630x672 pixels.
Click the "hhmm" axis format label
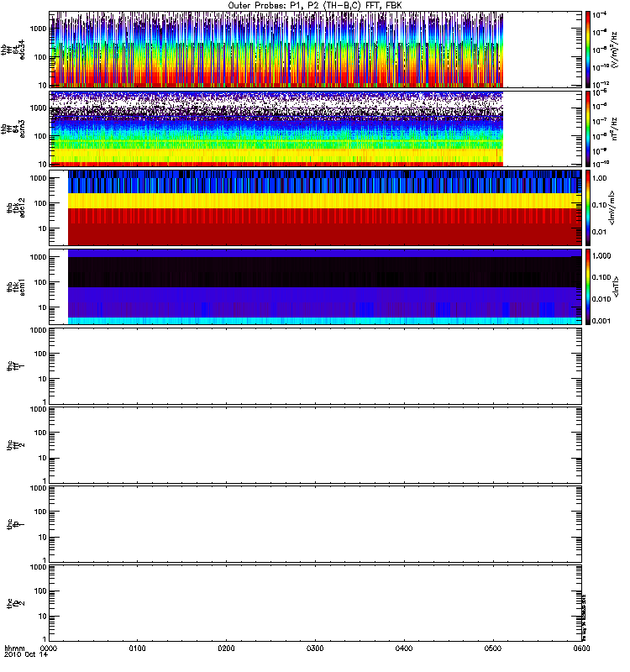[14, 648]
